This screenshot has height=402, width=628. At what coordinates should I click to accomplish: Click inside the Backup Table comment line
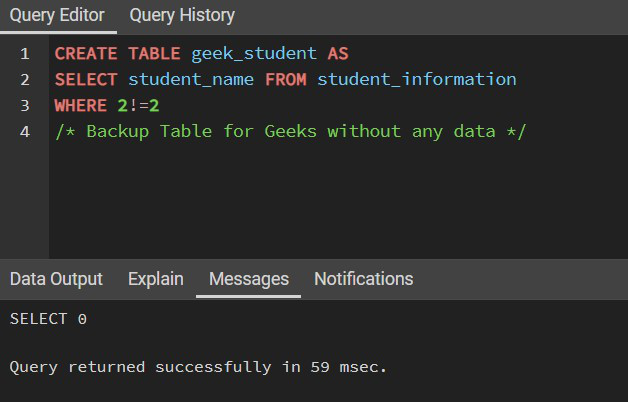[x=290, y=131]
